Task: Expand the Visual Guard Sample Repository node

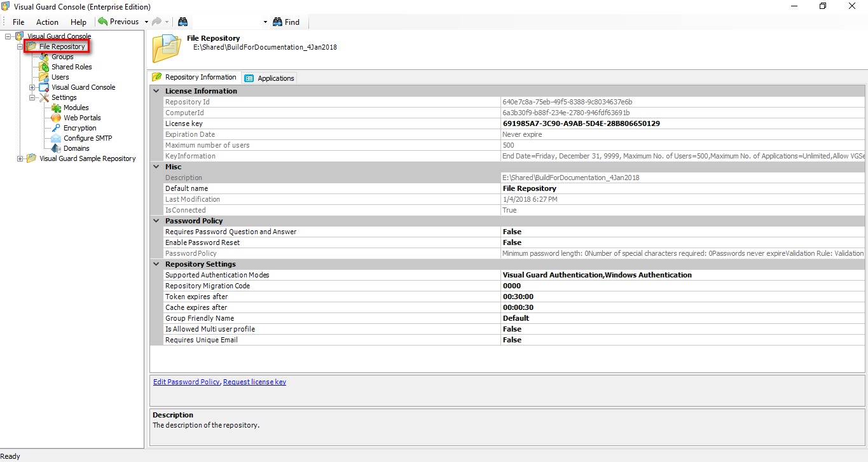Action: point(20,158)
